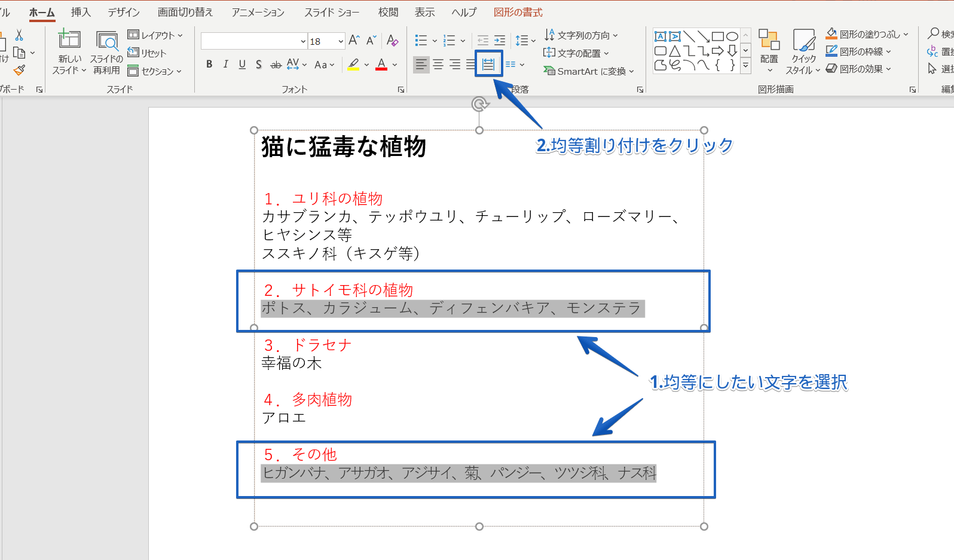Viewport: 954px width, 560px height.
Task: Open 図形の効果 shape effects
Action: [x=858, y=69]
